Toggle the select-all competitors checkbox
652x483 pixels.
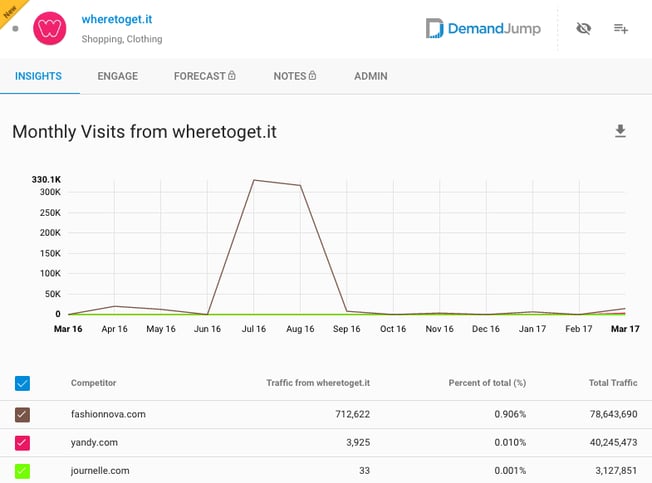coord(22,383)
